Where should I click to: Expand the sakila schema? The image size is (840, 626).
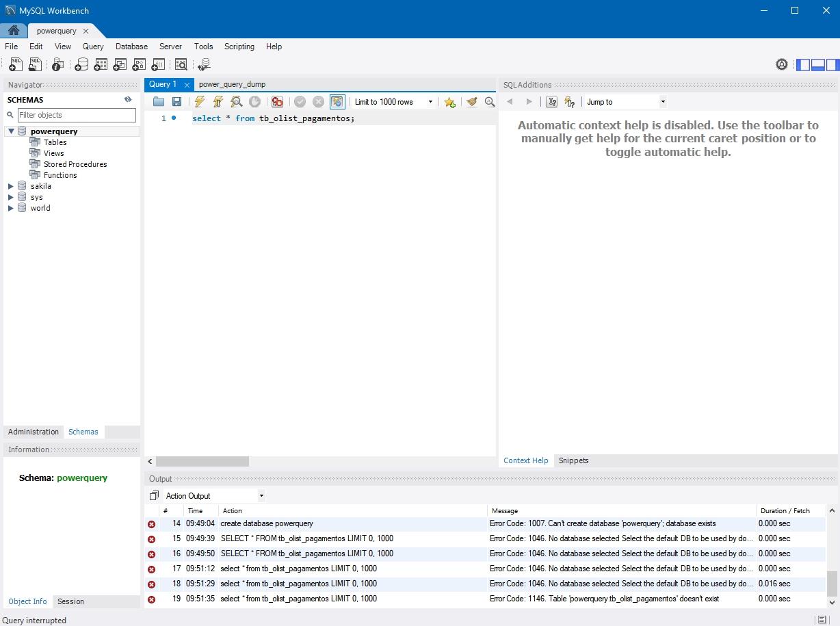click(11, 186)
